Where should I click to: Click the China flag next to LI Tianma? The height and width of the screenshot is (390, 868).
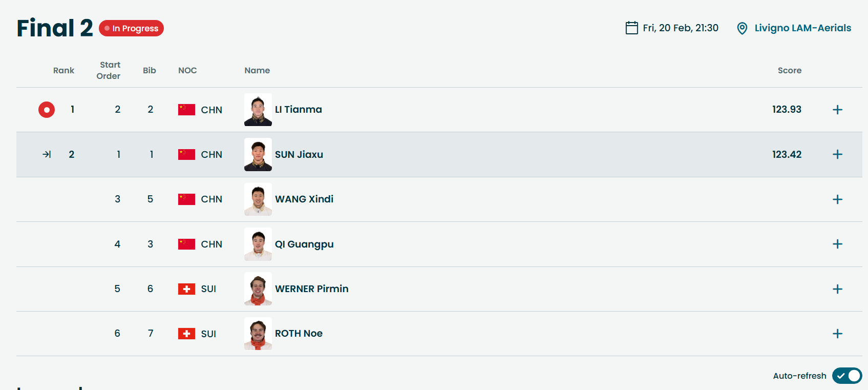(x=186, y=110)
